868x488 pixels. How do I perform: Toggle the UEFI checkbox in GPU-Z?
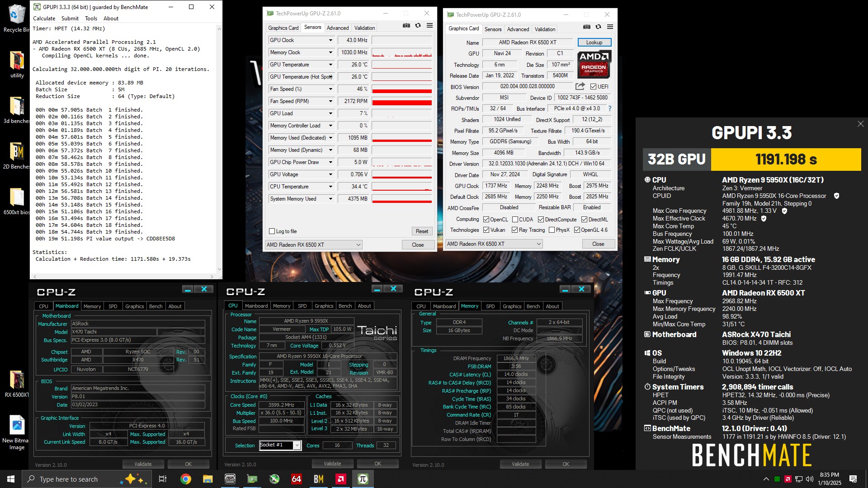tap(593, 87)
